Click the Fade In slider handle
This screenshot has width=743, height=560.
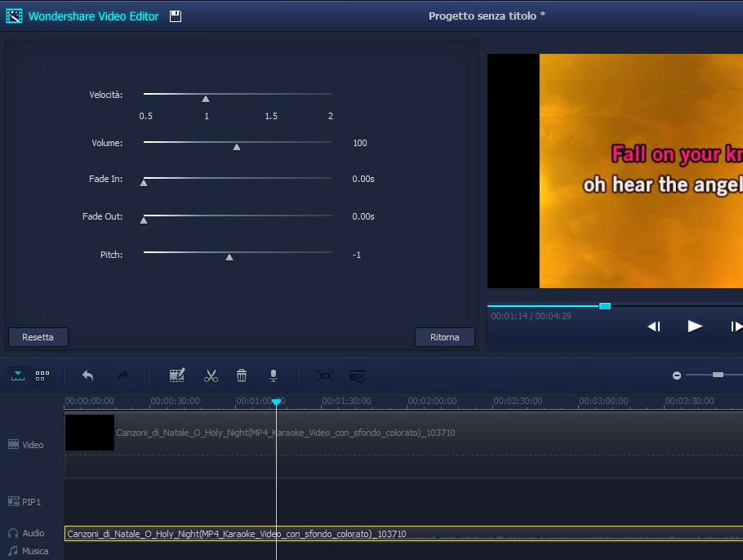(144, 183)
